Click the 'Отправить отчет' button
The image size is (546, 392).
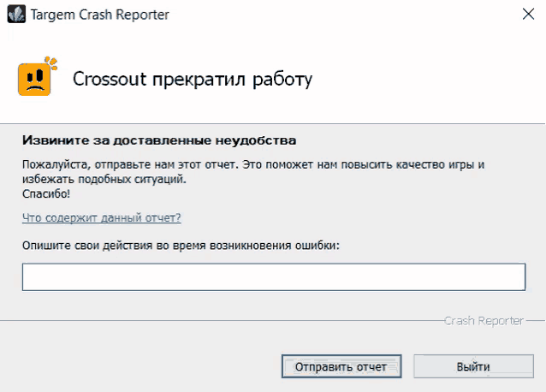(341, 366)
